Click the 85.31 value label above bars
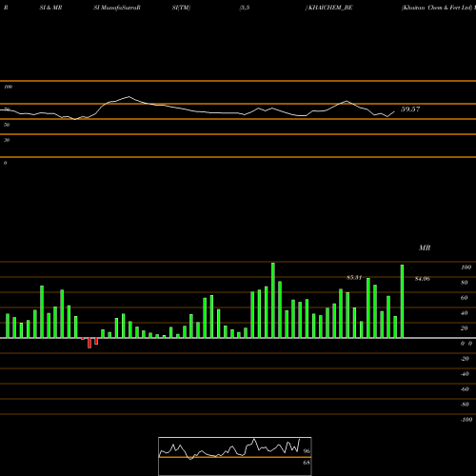Image resolution: width=476 pixels, height=476 pixels. tap(354, 278)
